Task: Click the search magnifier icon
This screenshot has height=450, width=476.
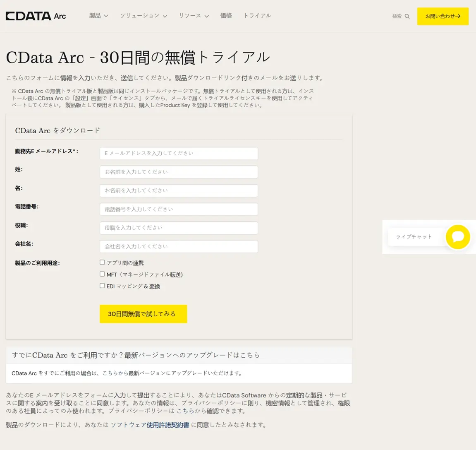Action: pos(407,17)
